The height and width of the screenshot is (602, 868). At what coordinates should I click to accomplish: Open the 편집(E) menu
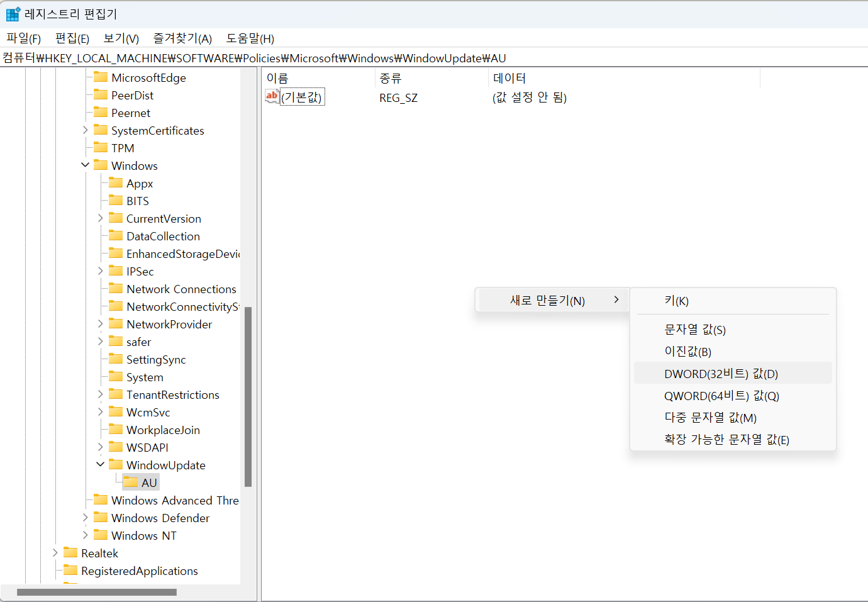point(72,38)
